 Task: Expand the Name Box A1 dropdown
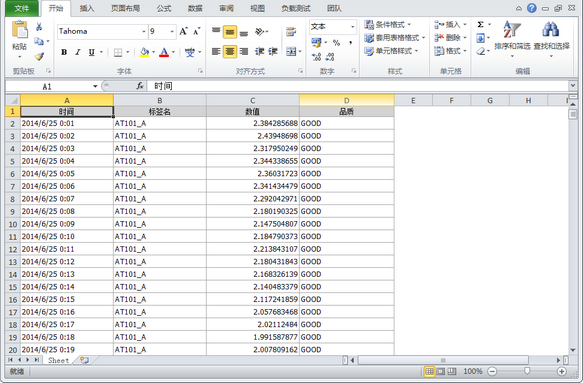[x=95, y=86]
